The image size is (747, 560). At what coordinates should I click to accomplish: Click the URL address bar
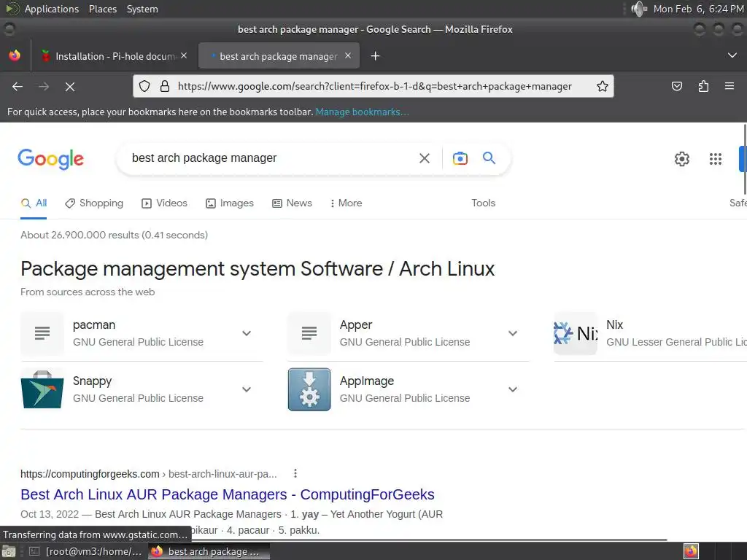(374, 86)
